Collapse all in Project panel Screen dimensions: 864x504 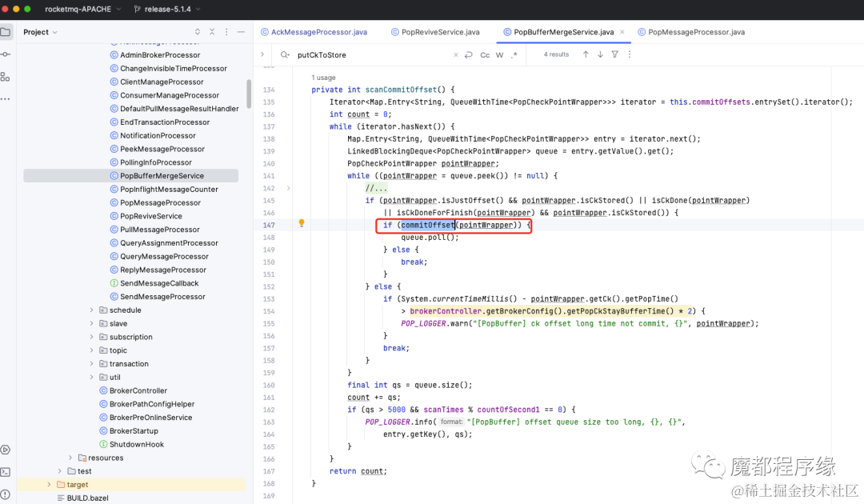212,32
